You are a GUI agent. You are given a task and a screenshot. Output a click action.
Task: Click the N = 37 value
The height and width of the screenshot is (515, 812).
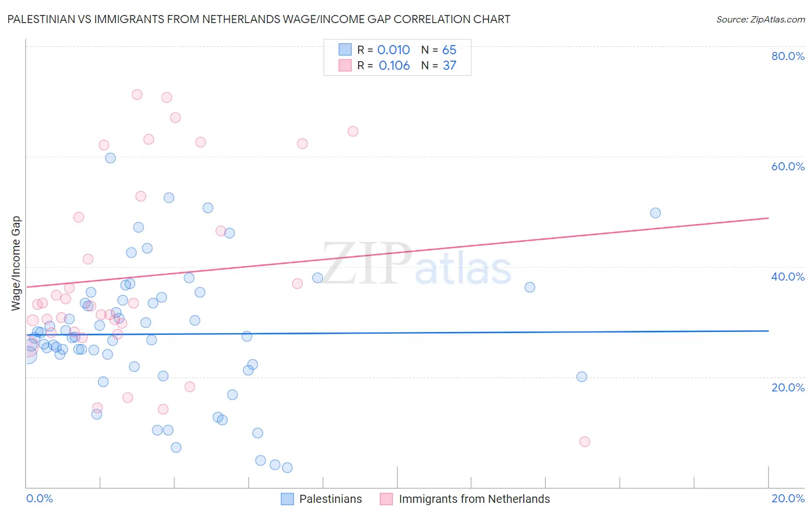pos(439,65)
